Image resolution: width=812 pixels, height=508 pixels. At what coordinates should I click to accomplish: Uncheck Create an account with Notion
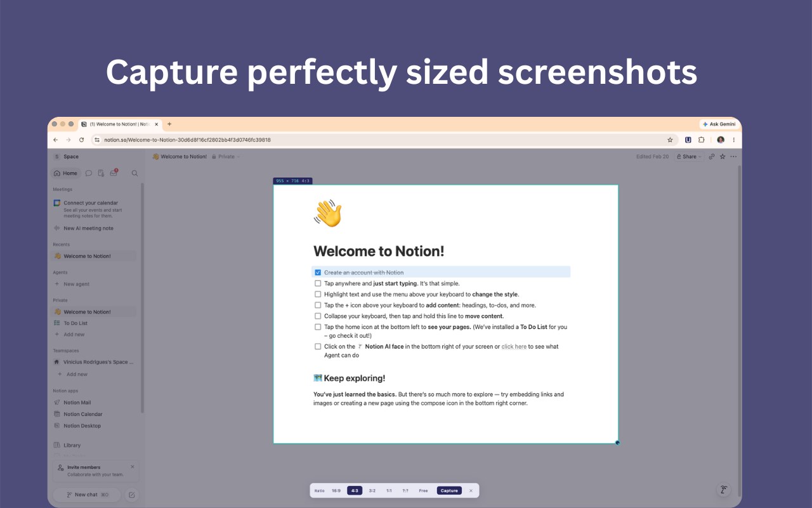[x=318, y=272]
